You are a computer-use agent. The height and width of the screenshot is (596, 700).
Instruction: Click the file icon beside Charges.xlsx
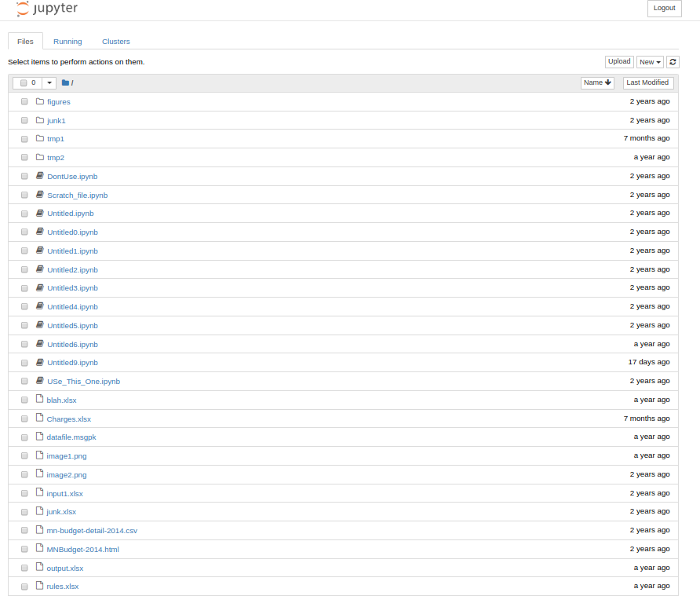(x=39, y=418)
